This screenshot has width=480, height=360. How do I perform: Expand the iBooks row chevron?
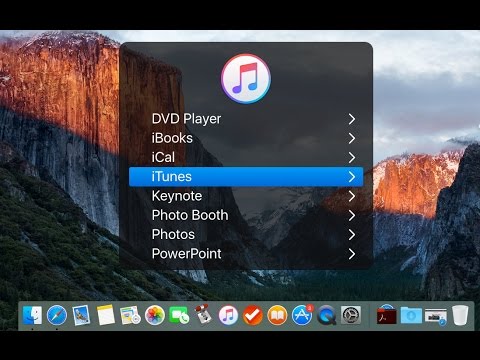tap(352, 138)
